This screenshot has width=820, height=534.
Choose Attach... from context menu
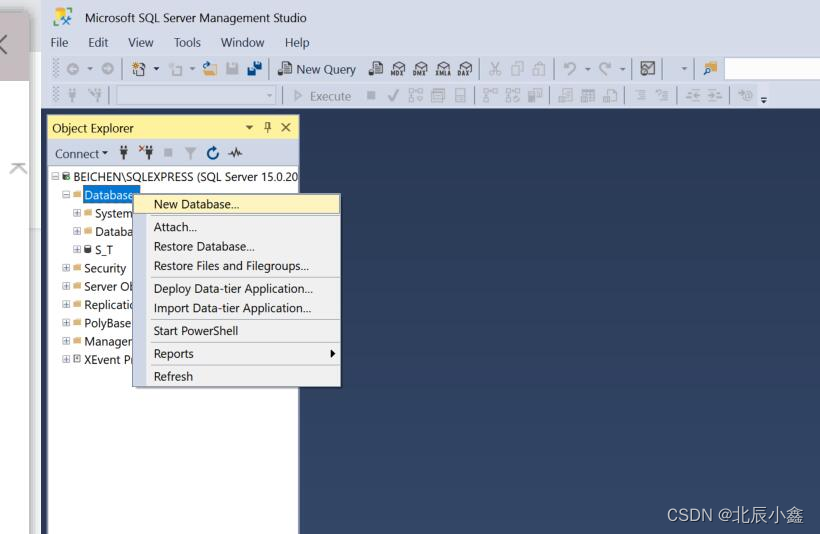[x=237, y=227]
